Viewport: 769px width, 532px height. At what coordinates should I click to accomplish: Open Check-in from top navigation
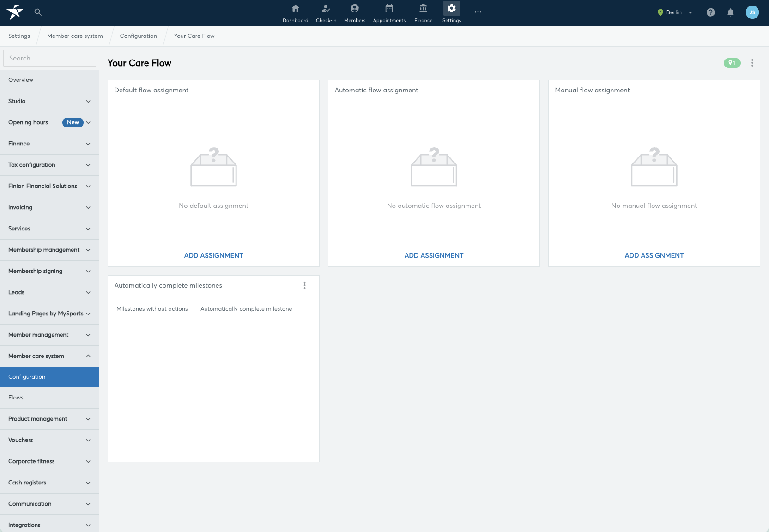[326, 13]
